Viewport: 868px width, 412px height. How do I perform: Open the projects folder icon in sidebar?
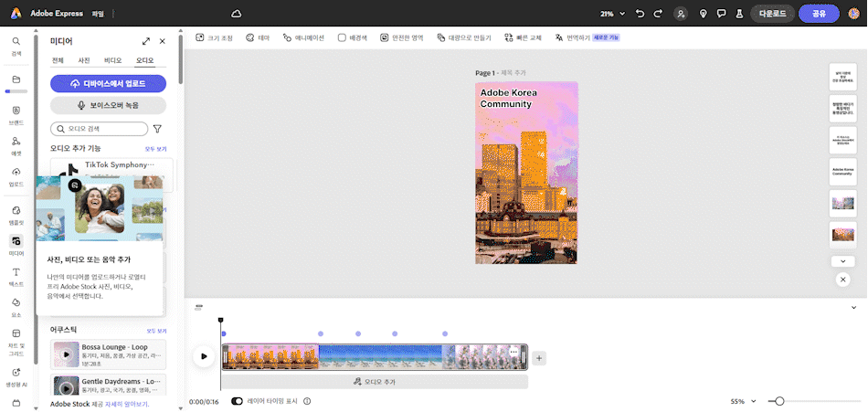pos(16,79)
